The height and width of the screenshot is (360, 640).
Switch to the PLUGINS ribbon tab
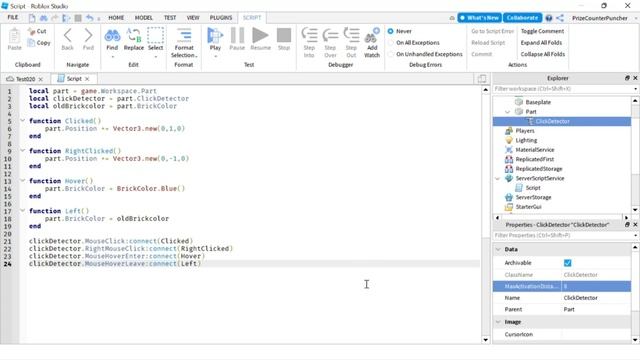coord(221,18)
